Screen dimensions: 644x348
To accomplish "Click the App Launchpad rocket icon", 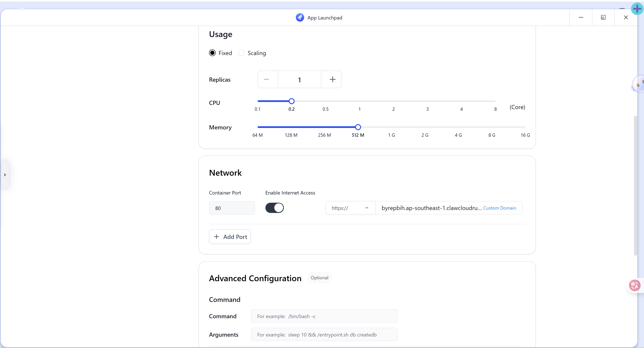I will (300, 17).
